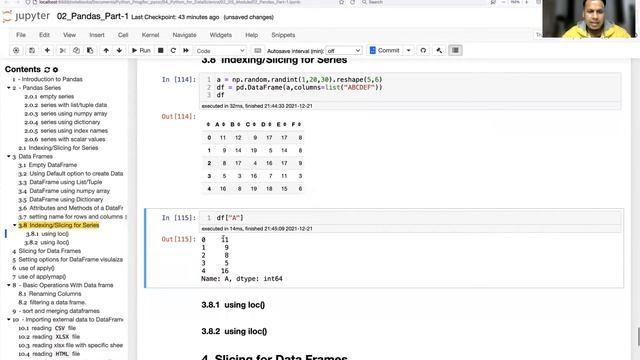Cut selected cells with scissors icon

[x=62, y=51]
